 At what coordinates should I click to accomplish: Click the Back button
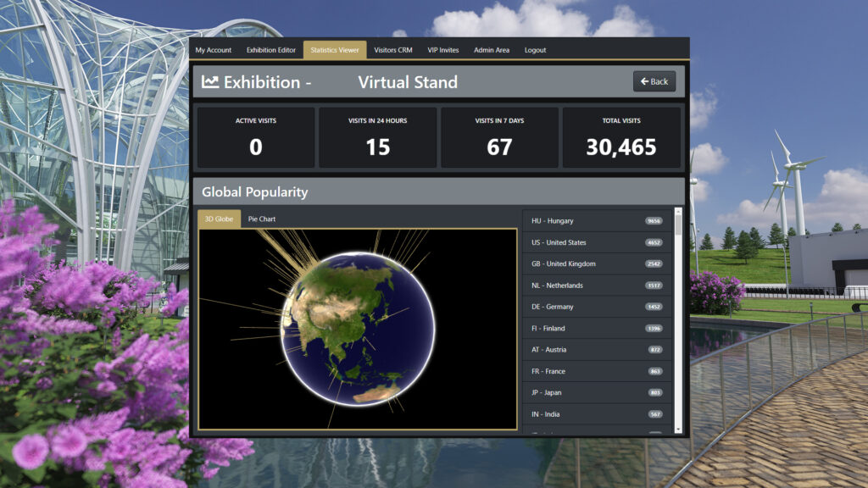(x=654, y=81)
